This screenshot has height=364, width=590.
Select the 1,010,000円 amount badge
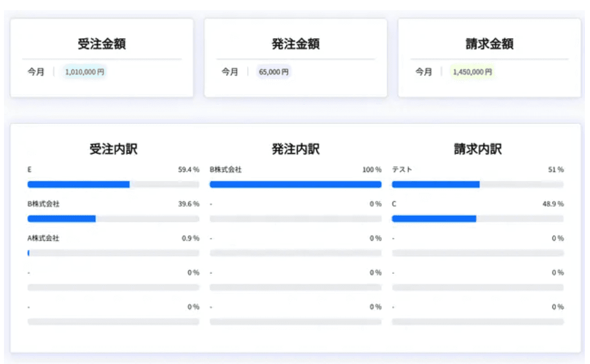(x=84, y=72)
